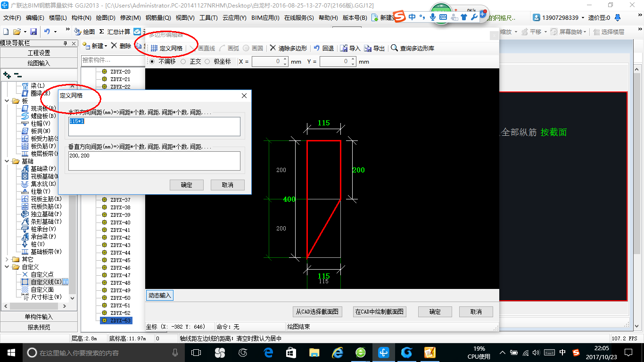Collapse the 自定义 folder in navigator tree

[7, 267]
